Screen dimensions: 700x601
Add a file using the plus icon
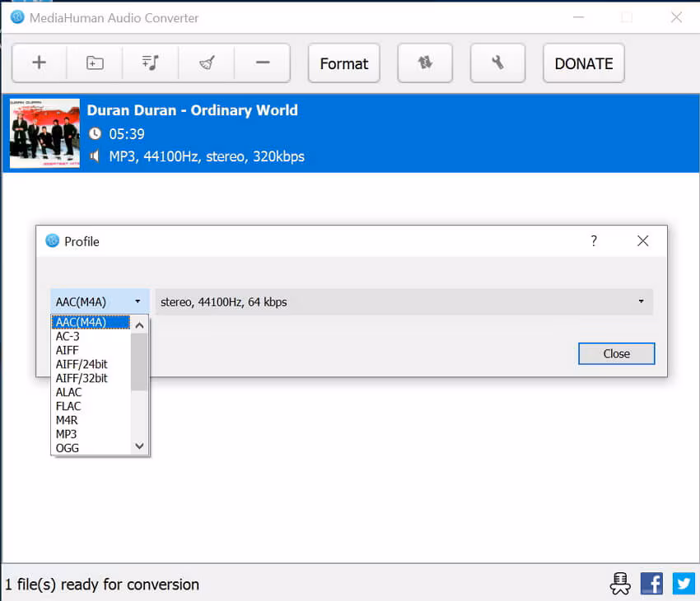point(40,63)
